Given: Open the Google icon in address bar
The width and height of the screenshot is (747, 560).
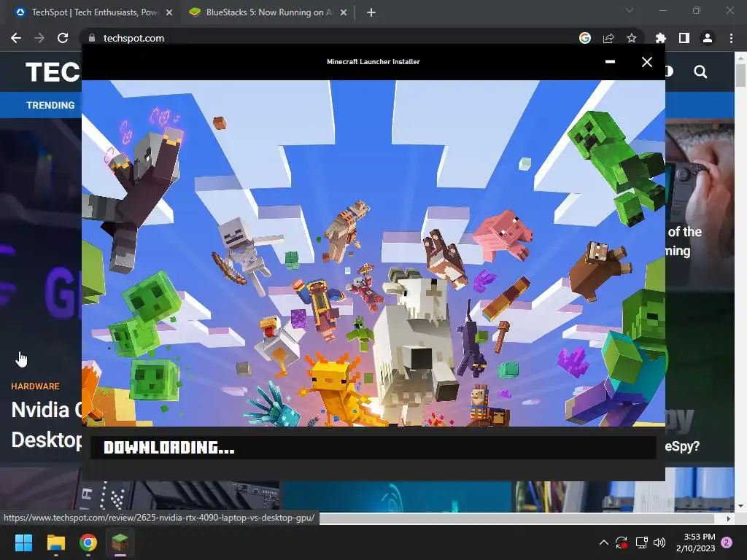Looking at the screenshot, I should (x=585, y=38).
